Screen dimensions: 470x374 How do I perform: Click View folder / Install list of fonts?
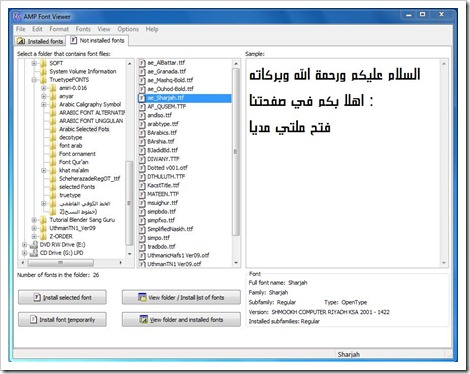click(181, 297)
